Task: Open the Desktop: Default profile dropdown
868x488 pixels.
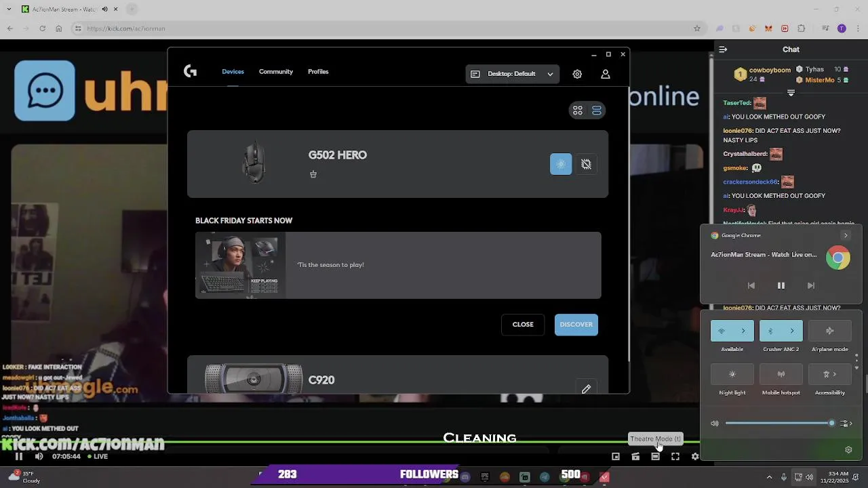Action: pos(513,74)
